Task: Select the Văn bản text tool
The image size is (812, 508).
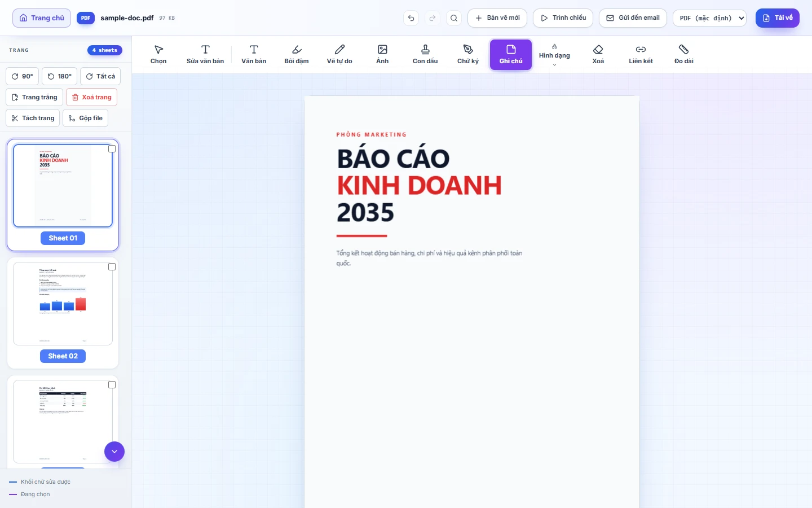Action: click(x=254, y=55)
